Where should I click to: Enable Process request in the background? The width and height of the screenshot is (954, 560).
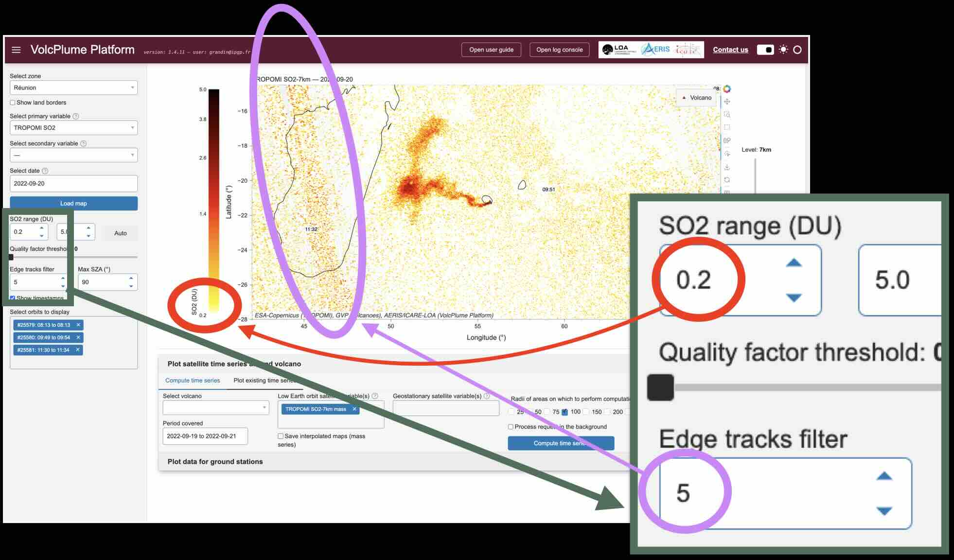(x=511, y=427)
